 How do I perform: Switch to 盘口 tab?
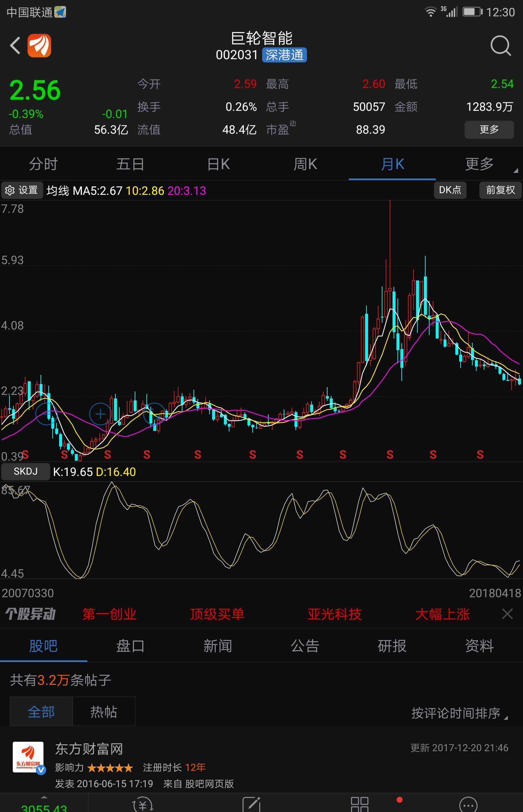point(130,646)
